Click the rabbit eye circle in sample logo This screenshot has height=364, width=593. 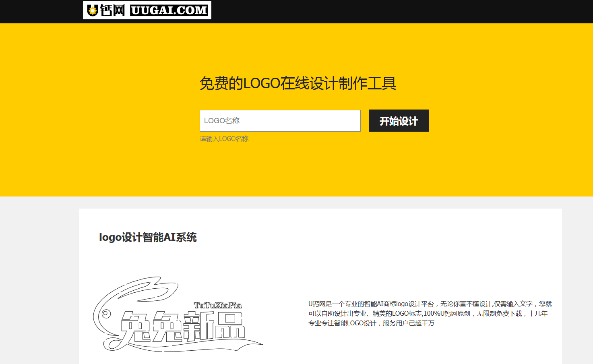[x=106, y=313]
